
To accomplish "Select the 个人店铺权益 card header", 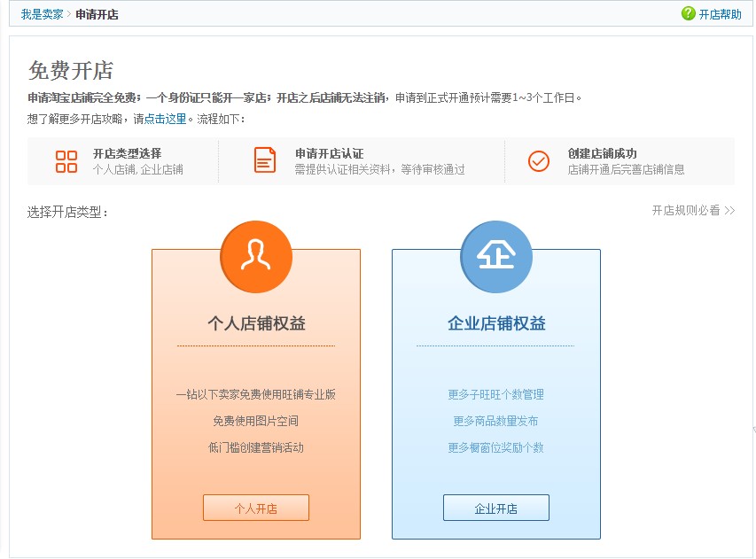I will pyautogui.click(x=255, y=322).
